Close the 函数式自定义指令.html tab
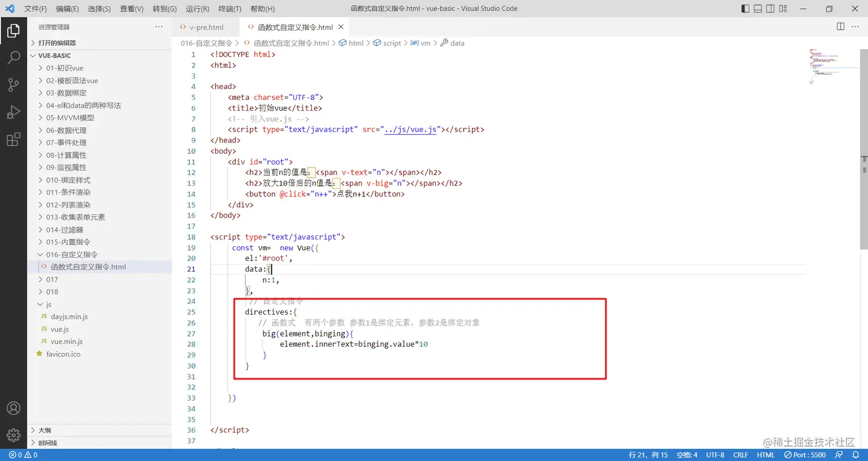 point(341,27)
